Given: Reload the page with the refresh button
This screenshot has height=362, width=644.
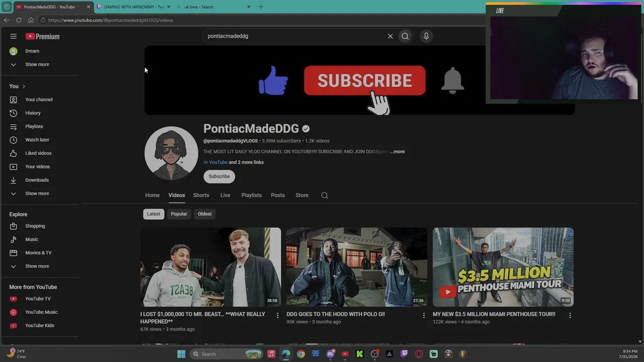Looking at the screenshot, I should point(19,20).
